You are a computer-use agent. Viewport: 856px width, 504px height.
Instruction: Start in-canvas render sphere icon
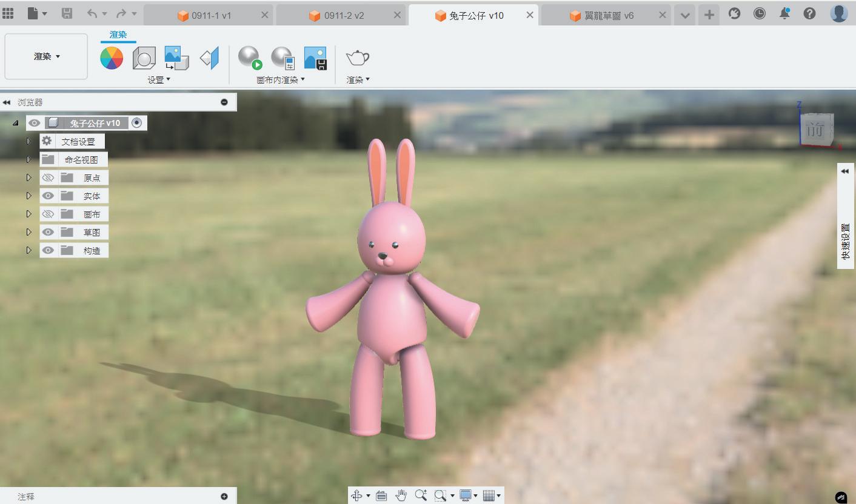250,58
